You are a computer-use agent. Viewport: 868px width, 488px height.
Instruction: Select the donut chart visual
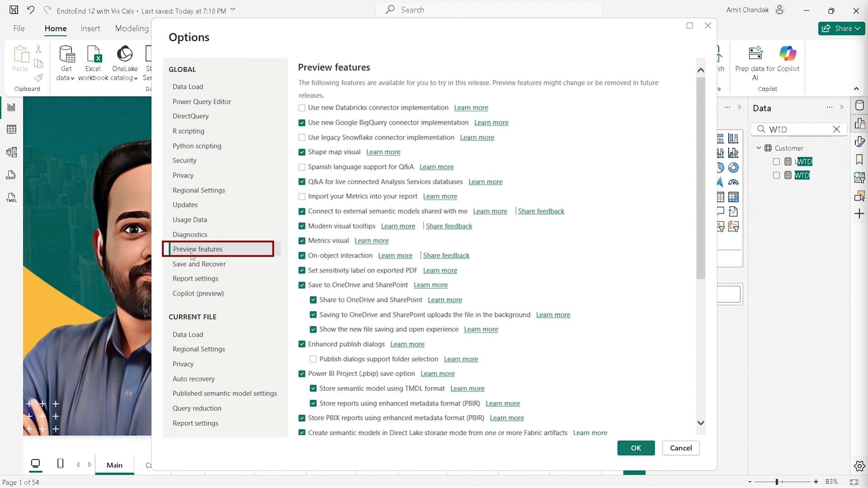734,168
